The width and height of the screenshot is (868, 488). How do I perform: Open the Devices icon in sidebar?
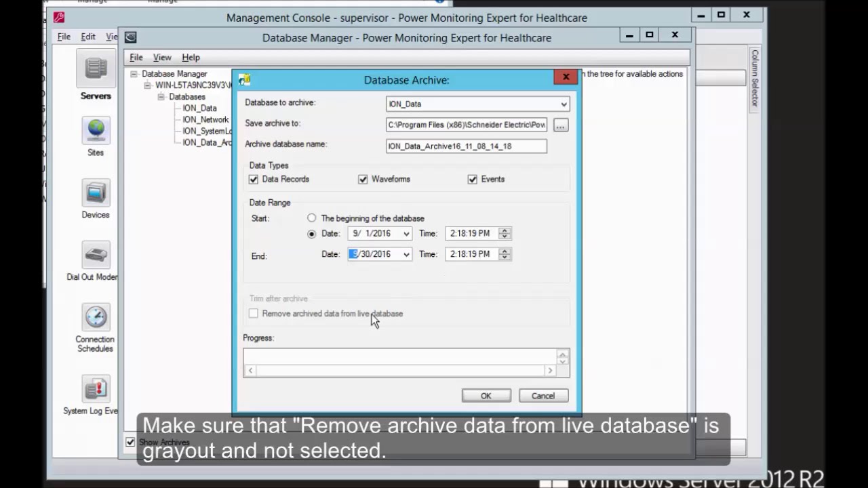point(96,192)
